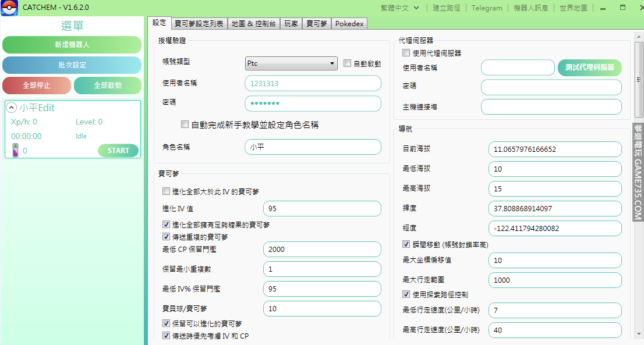This screenshot has height=345, width=644.
Task: Click the 建立路徑 title bar item
Action: click(447, 8)
